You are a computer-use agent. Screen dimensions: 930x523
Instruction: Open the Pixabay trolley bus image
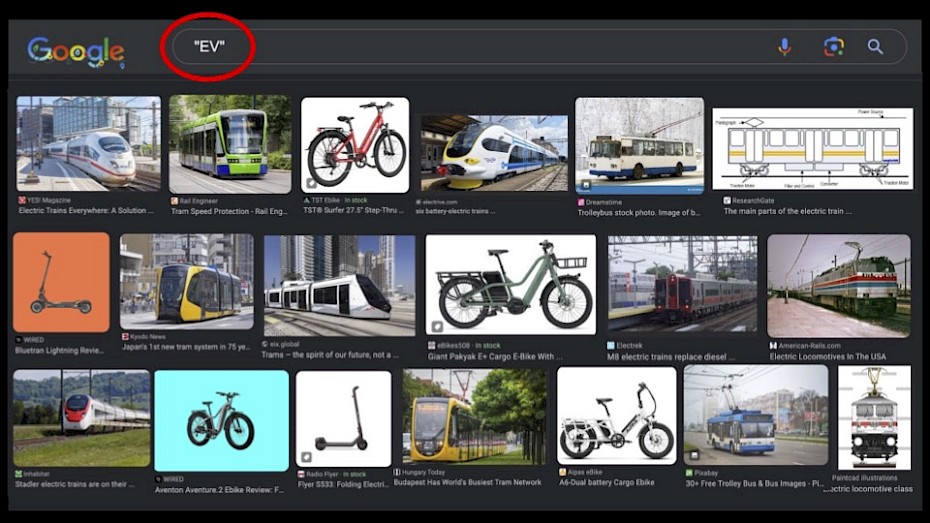point(755,414)
